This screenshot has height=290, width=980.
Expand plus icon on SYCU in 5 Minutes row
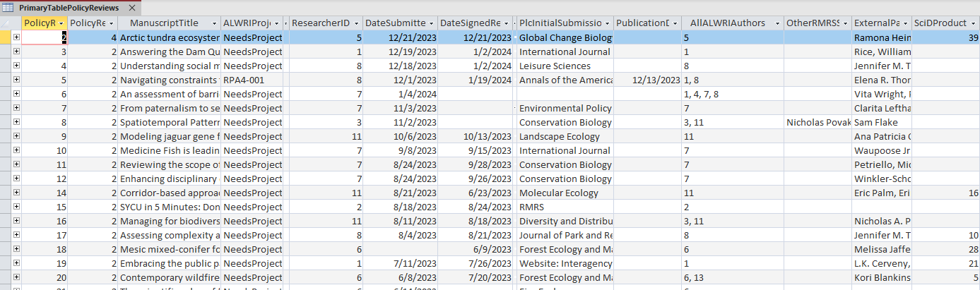16,207
